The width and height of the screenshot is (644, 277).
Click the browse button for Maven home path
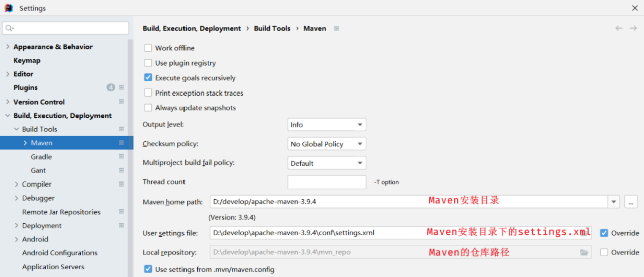(x=631, y=202)
